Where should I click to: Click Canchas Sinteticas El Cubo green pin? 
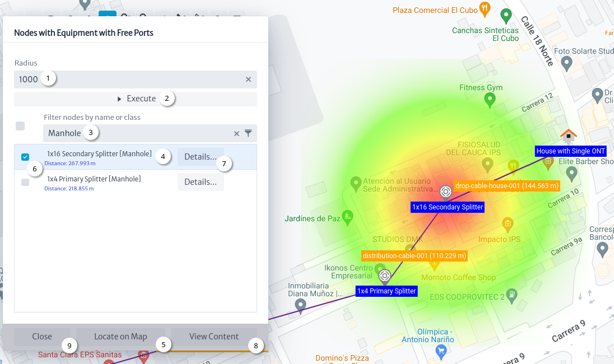(x=506, y=16)
